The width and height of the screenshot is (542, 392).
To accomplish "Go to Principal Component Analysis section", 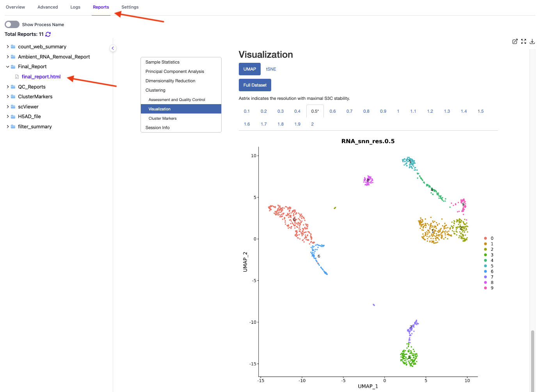I will point(181,71).
